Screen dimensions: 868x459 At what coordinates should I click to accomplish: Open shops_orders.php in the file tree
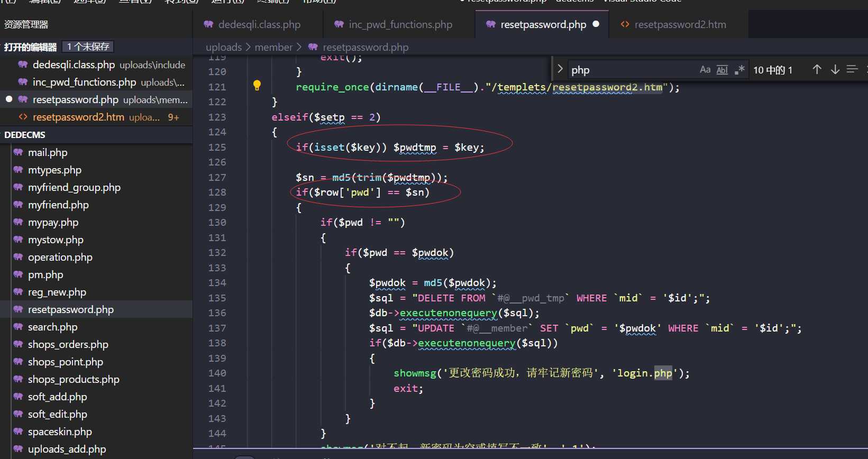pyautogui.click(x=96, y=344)
